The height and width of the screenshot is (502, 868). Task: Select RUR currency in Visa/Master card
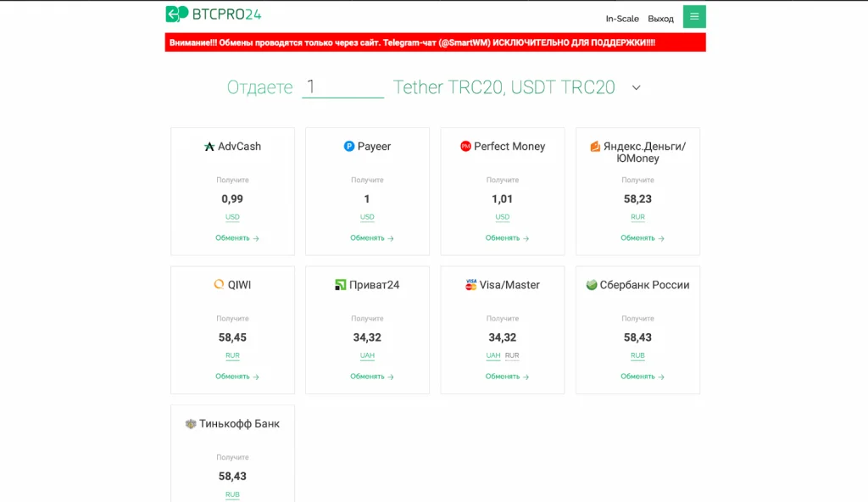pyautogui.click(x=512, y=355)
